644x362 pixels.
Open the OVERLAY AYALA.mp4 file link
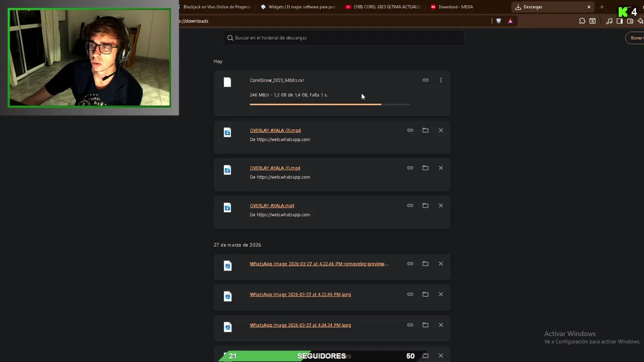pyautogui.click(x=272, y=206)
